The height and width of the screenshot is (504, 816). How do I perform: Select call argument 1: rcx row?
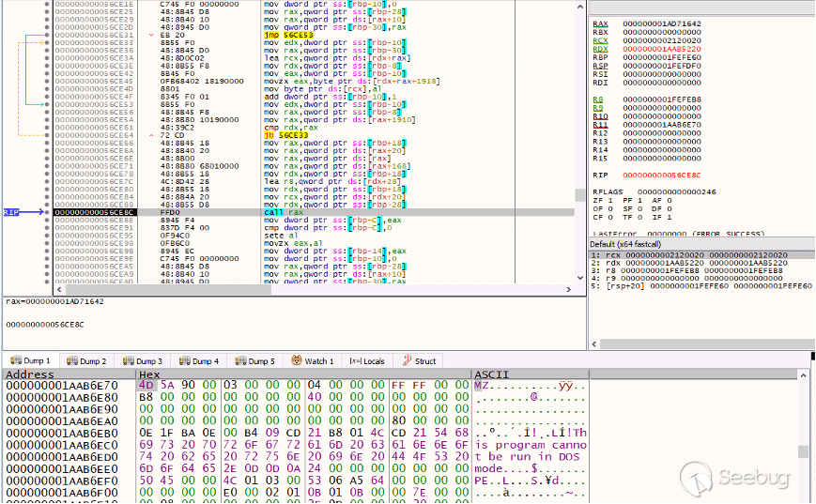tap(701, 255)
